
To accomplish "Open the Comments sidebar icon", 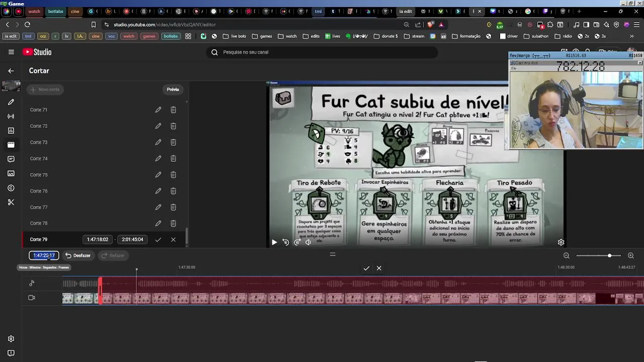I will (11, 159).
